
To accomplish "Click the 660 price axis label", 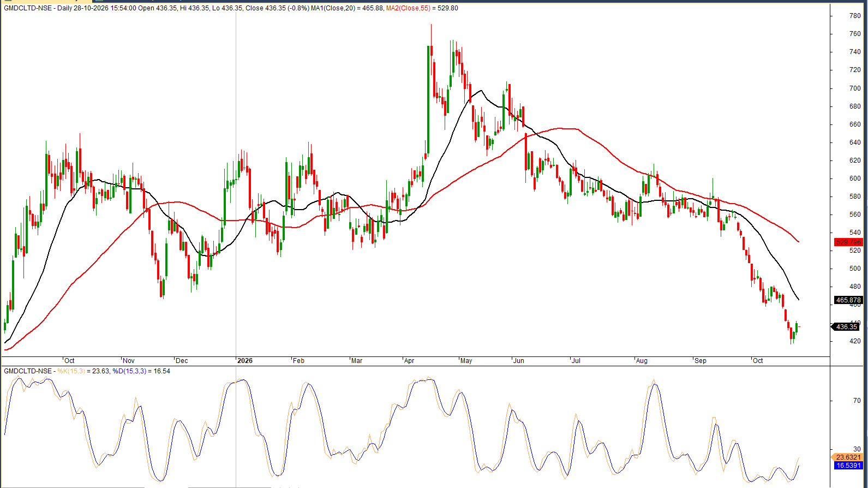I will (855, 124).
